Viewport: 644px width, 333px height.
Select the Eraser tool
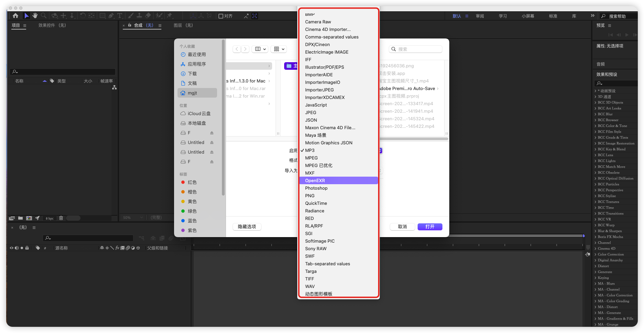tap(148, 16)
